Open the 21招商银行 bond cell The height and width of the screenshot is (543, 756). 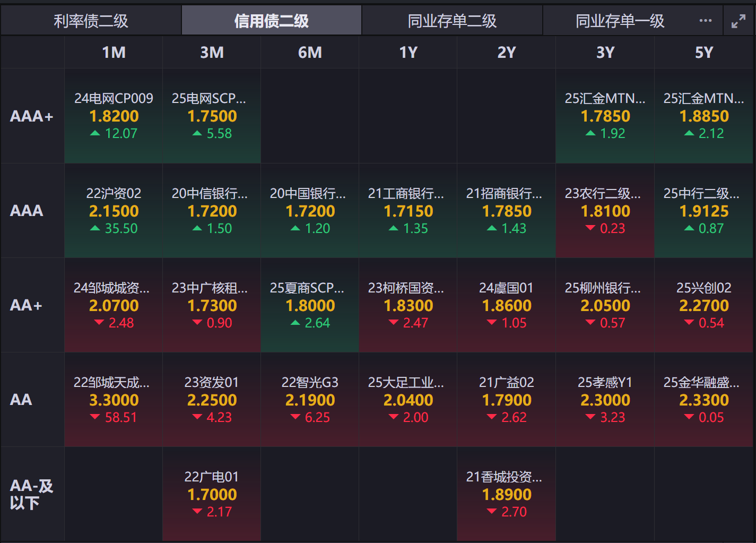(506, 211)
